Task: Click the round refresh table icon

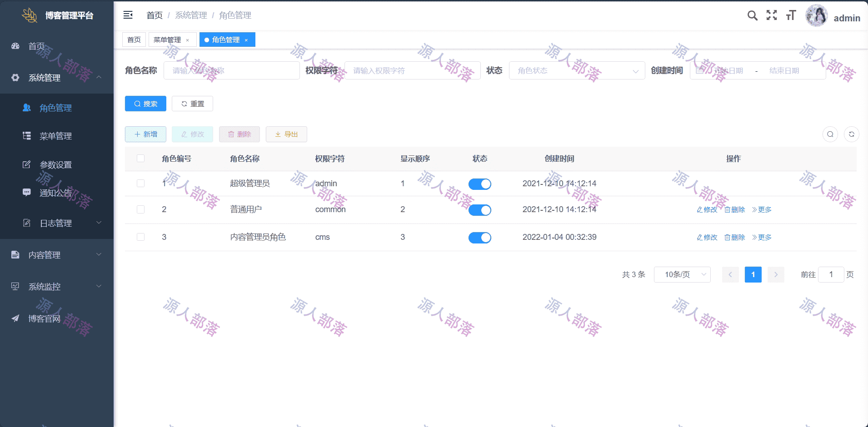Action: (x=852, y=134)
